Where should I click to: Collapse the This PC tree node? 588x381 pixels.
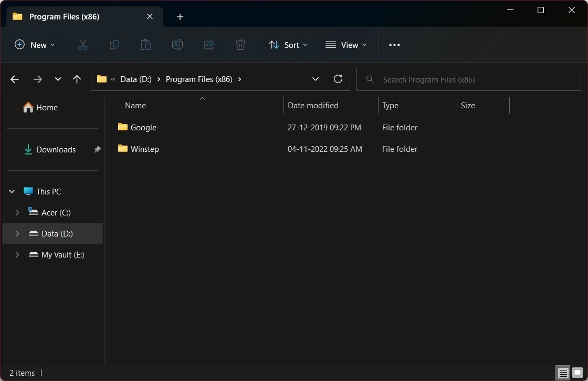(12, 192)
